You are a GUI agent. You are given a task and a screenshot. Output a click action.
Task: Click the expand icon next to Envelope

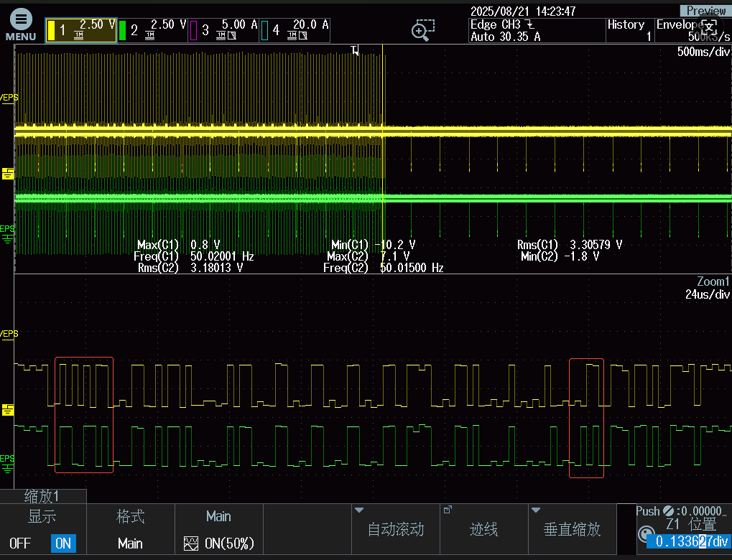coord(709,26)
